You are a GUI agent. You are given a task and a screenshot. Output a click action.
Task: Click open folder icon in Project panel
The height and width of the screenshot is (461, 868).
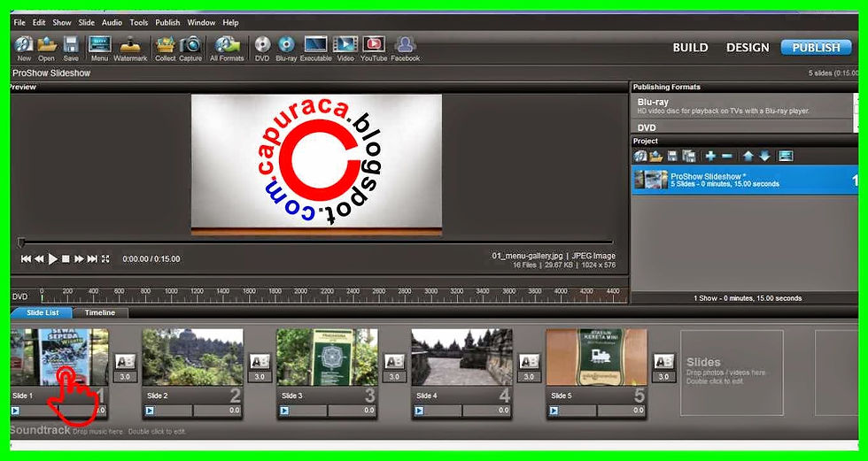pos(656,157)
